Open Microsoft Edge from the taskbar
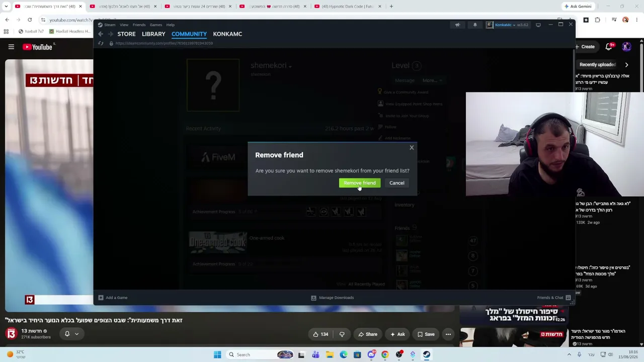Image resolution: width=644 pixels, height=362 pixels. 344,355
